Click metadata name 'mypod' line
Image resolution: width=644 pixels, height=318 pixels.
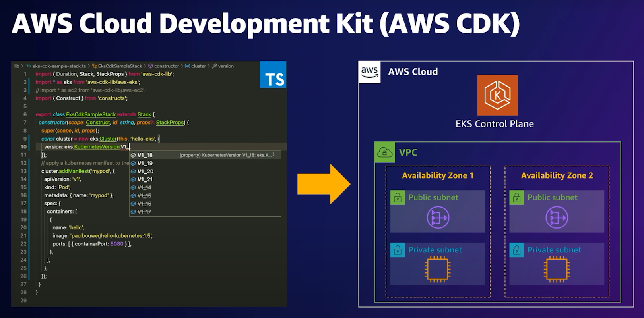(x=79, y=195)
